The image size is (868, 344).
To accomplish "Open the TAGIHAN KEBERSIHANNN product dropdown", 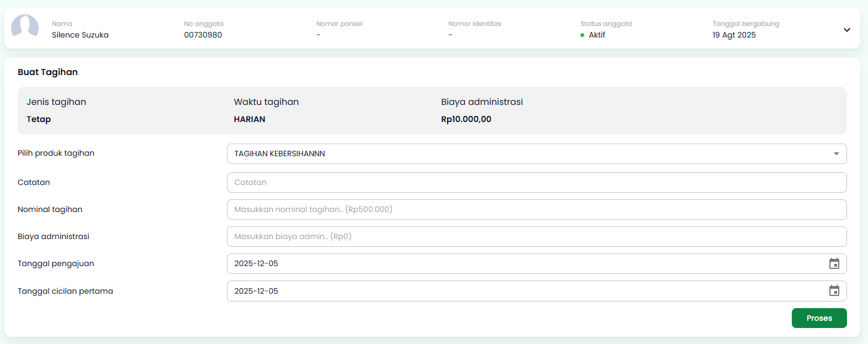I will (x=530, y=154).
